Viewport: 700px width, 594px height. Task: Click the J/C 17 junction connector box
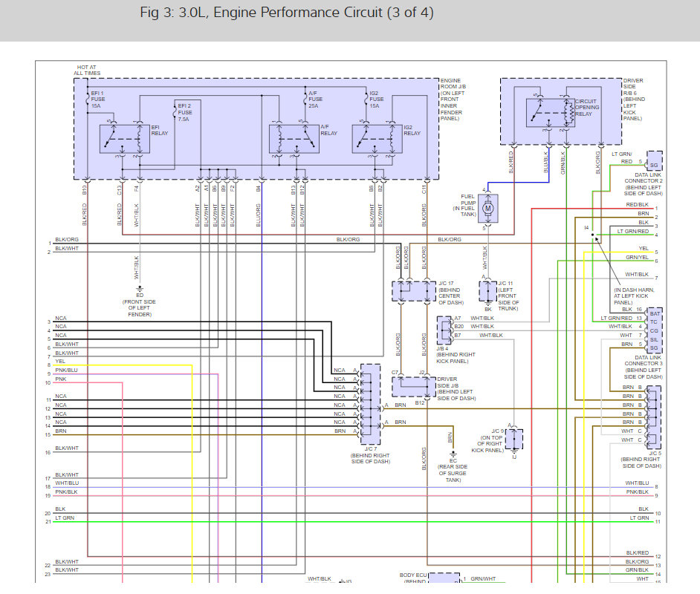click(x=414, y=291)
